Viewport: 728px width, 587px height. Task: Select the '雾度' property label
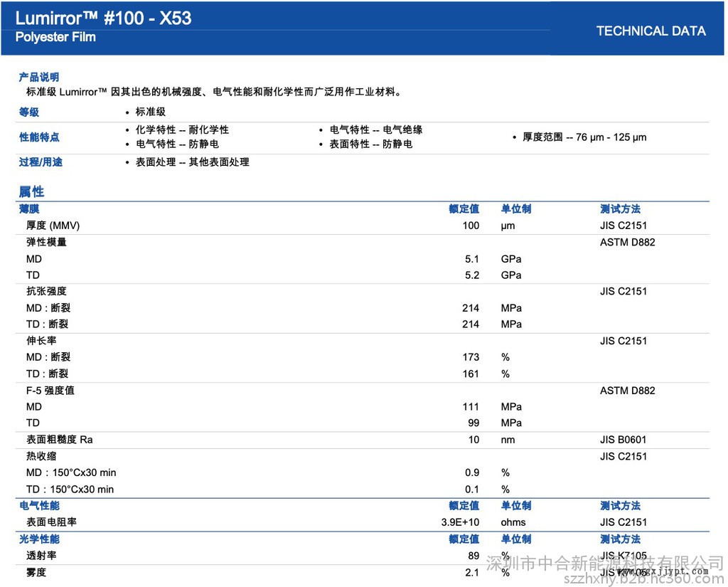pos(36,572)
